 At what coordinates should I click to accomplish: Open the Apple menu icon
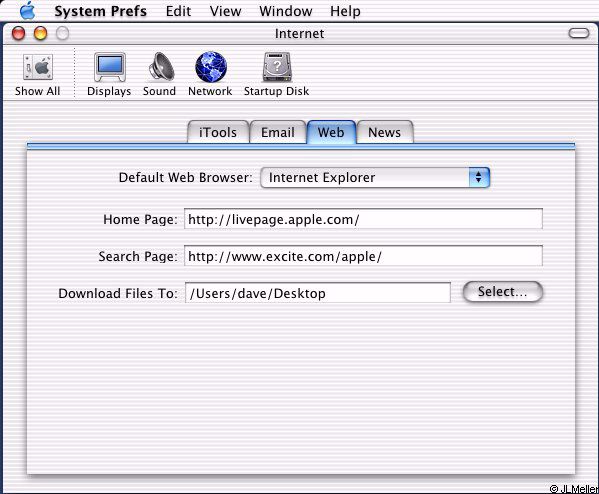[x=28, y=10]
